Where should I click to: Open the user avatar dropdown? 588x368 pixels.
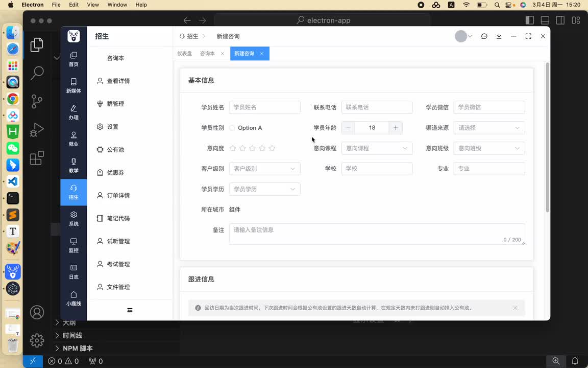463,36
